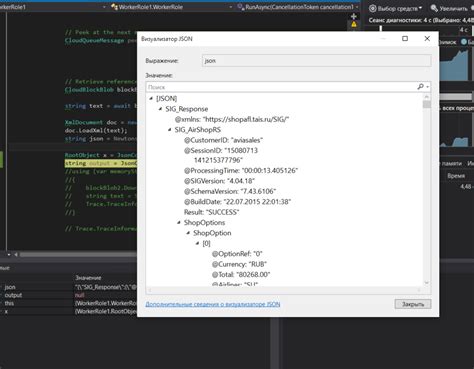This screenshot has width=474, height=369.
Task: Select the @Currency "RUB" row
Action: (x=239, y=264)
